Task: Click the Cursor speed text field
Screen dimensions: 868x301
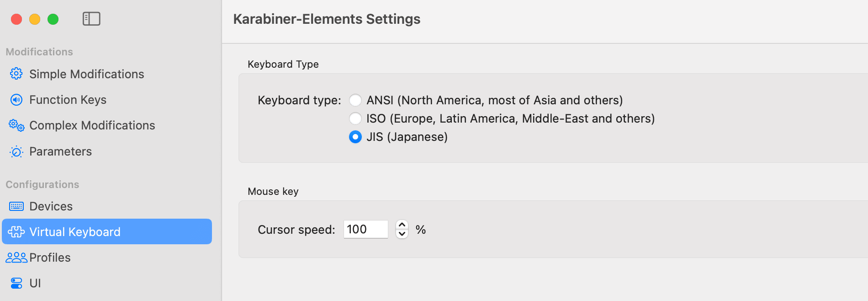Action: (x=365, y=229)
